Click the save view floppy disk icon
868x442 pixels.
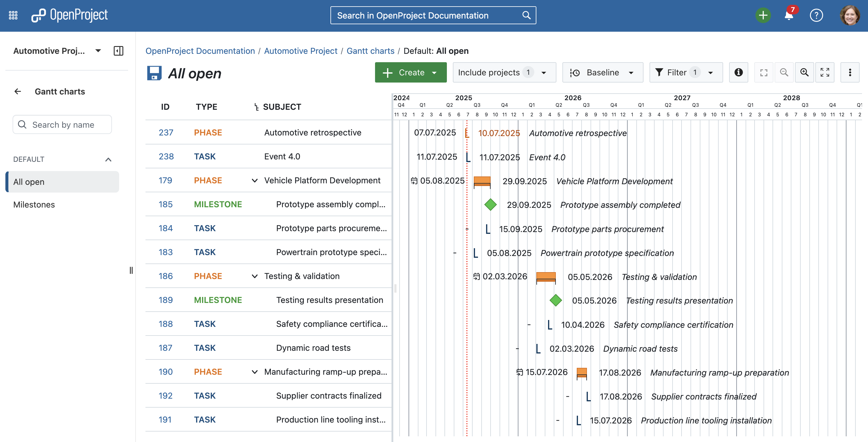point(154,73)
